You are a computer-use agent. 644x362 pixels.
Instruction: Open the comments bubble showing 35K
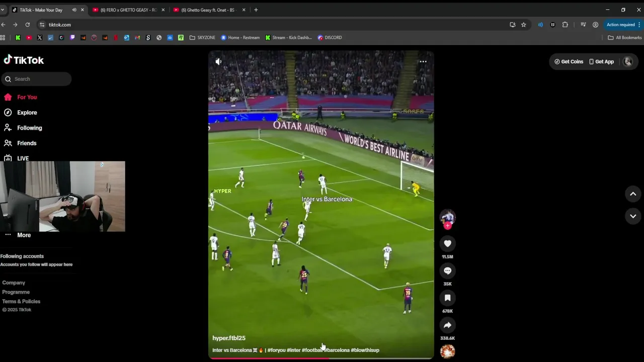click(x=447, y=271)
